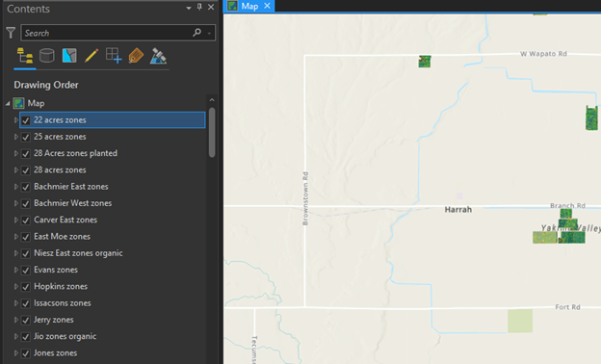Click the filter funnel icon

(12, 33)
